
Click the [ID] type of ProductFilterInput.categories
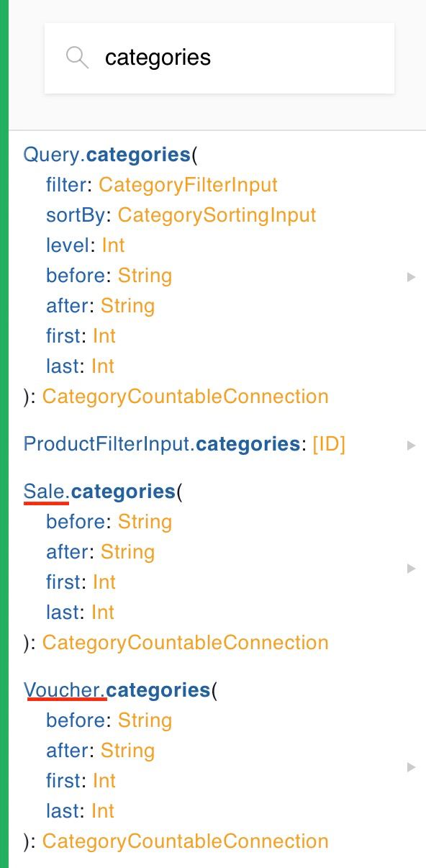[x=328, y=444]
